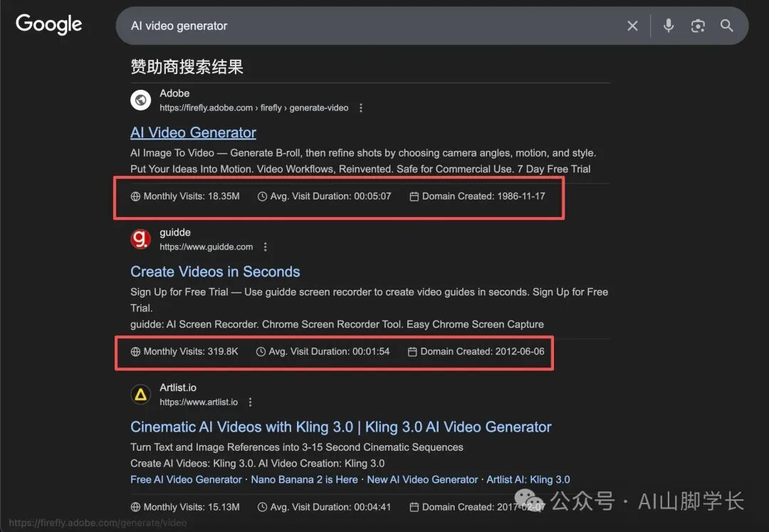Click the globe icon by Monthly Visits 18.35M

point(135,196)
